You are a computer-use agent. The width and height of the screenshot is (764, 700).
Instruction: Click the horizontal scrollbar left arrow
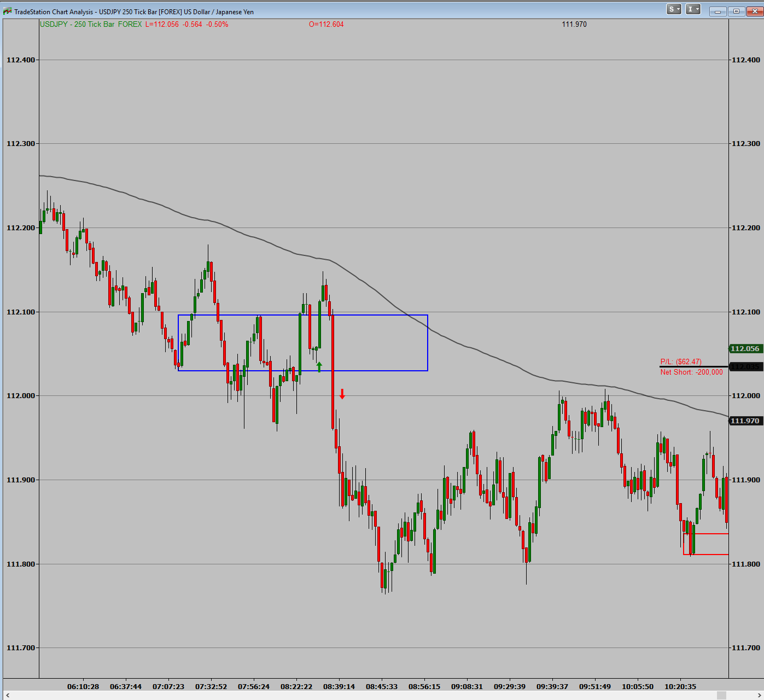click(8, 695)
